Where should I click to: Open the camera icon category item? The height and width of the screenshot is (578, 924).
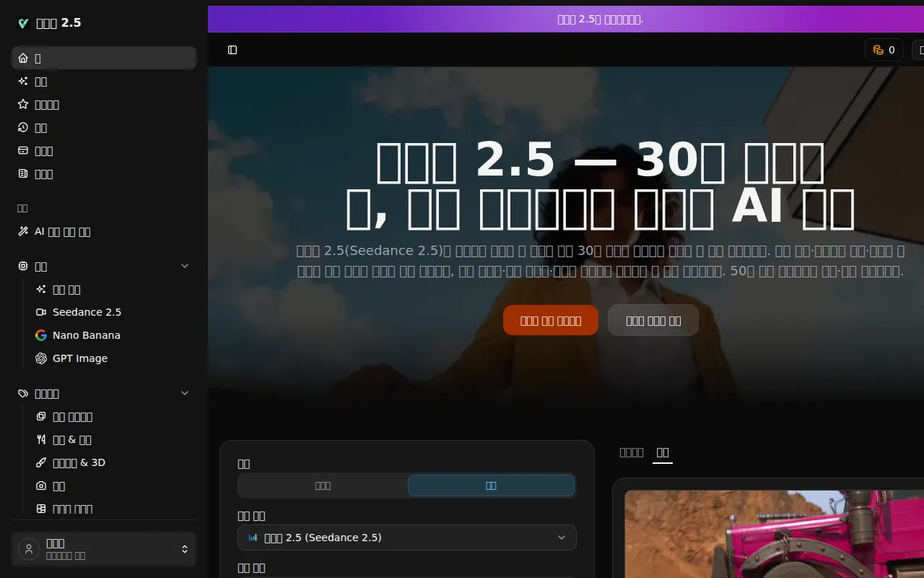pyautogui.click(x=113, y=486)
